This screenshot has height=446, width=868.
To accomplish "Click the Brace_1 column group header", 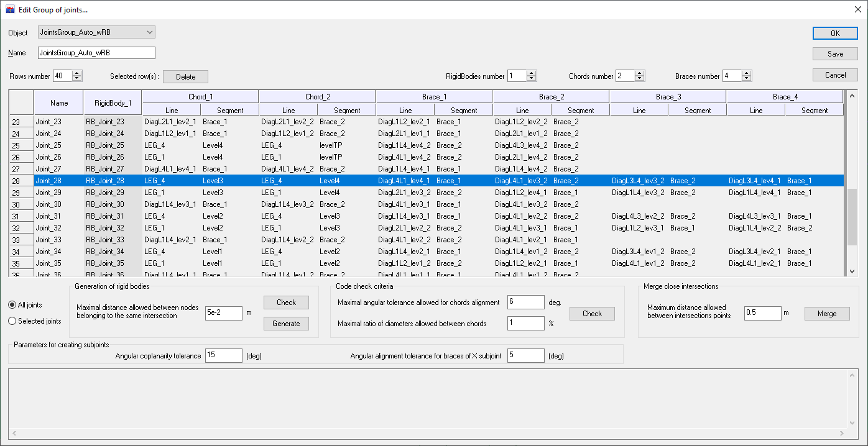I will point(434,97).
